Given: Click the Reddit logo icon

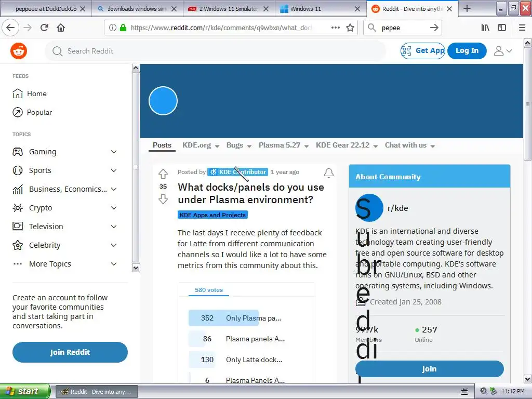Looking at the screenshot, I should coord(19,51).
